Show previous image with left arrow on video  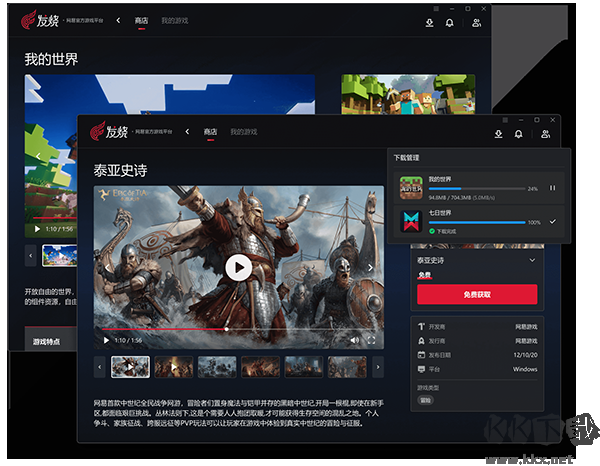tap(108, 267)
